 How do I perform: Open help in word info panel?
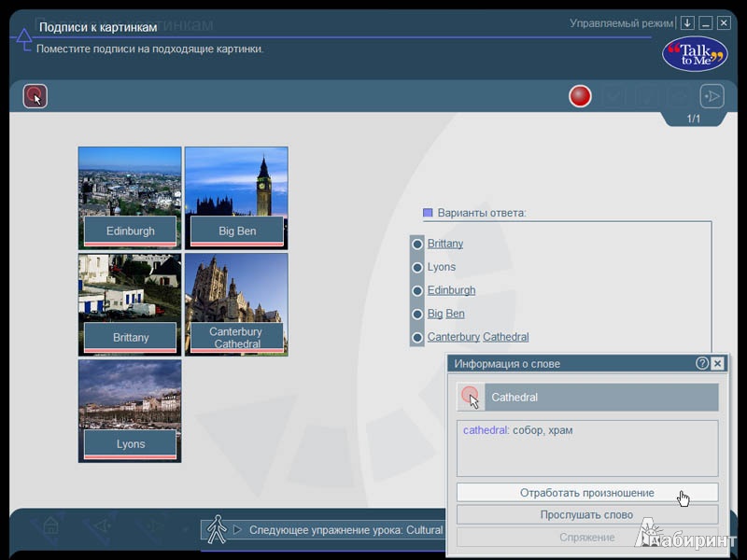pos(701,363)
